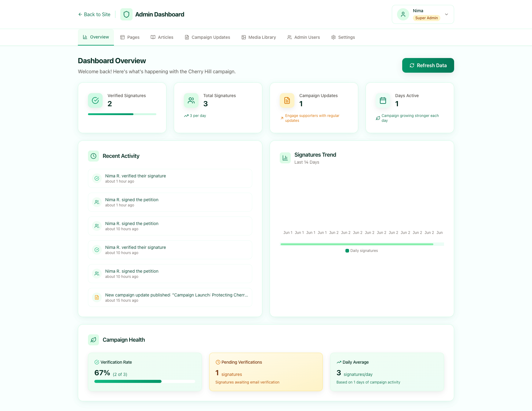The height and width of the screenshot is (411, 532).
Task: Click the Verification Rate check icon
Action: pyautogui.click(x=97, y=362)
